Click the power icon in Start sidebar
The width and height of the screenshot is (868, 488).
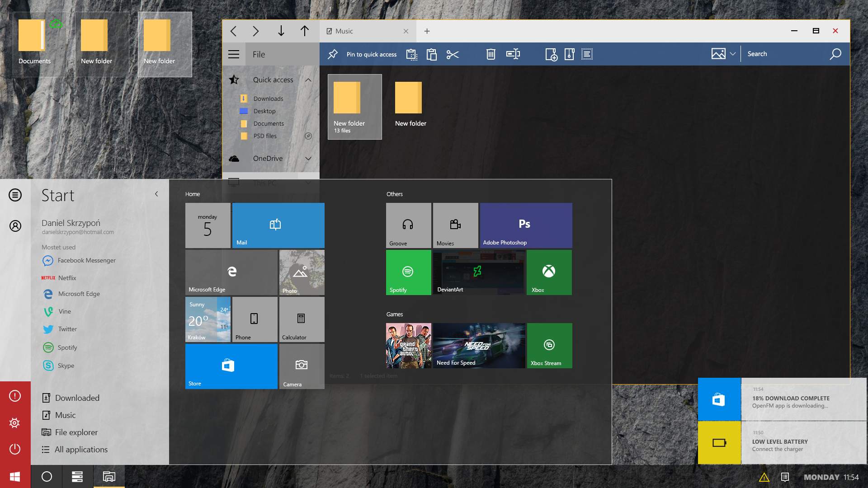(x=15, y=449)
